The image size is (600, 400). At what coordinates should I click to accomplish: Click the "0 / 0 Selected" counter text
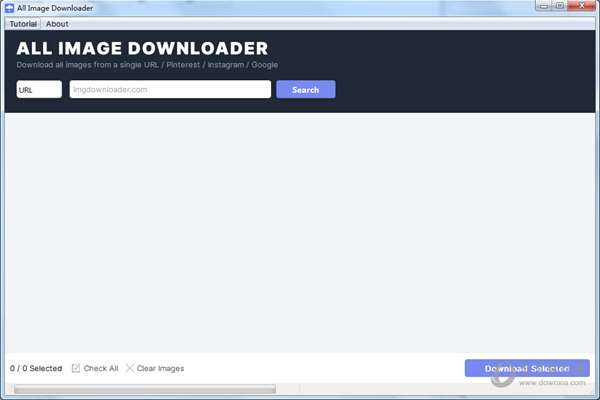click(36, 368)
